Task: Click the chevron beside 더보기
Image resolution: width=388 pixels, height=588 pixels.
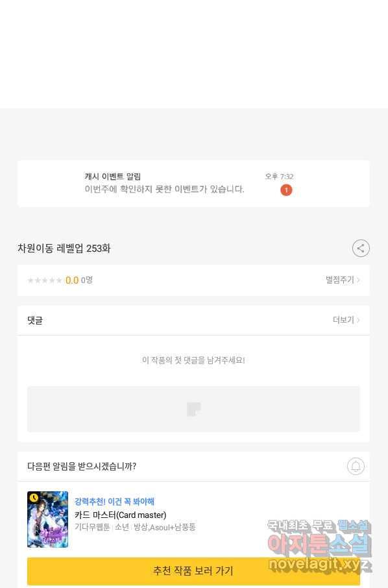Action: click(358, 320)
